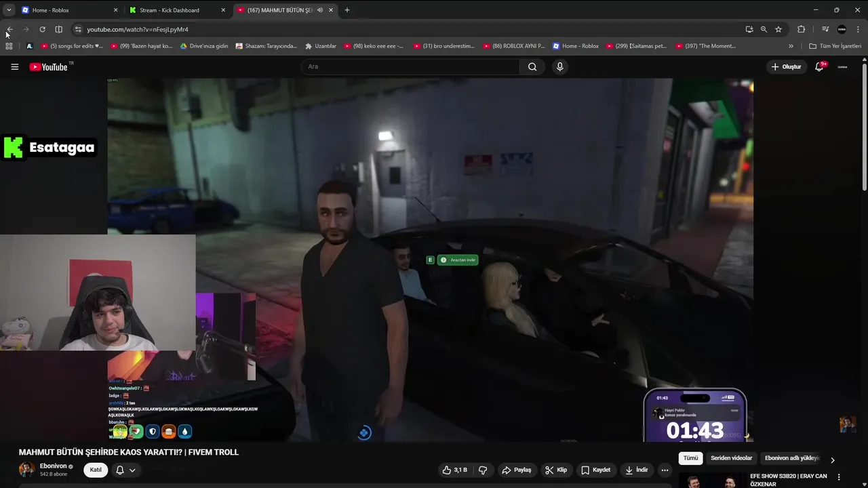The width and height of the screenshot is (868, 488).
Task: Select the Seriden videolar chip
Action: pos(731,458)
